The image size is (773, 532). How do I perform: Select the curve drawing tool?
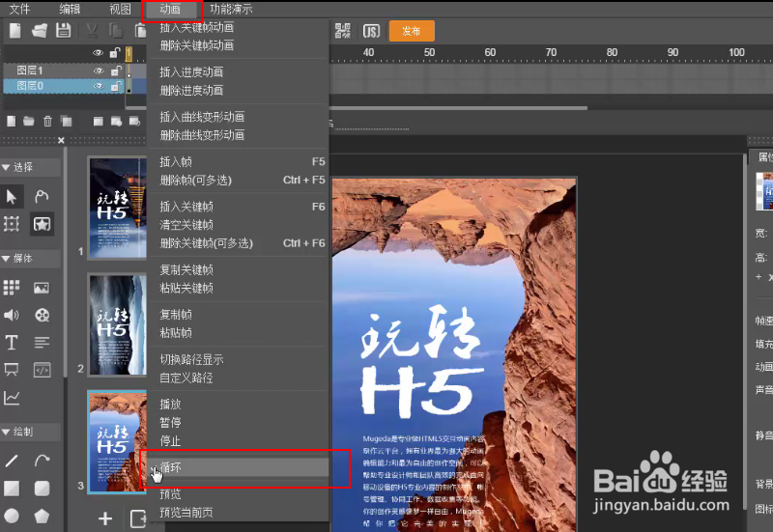[42, 462]
